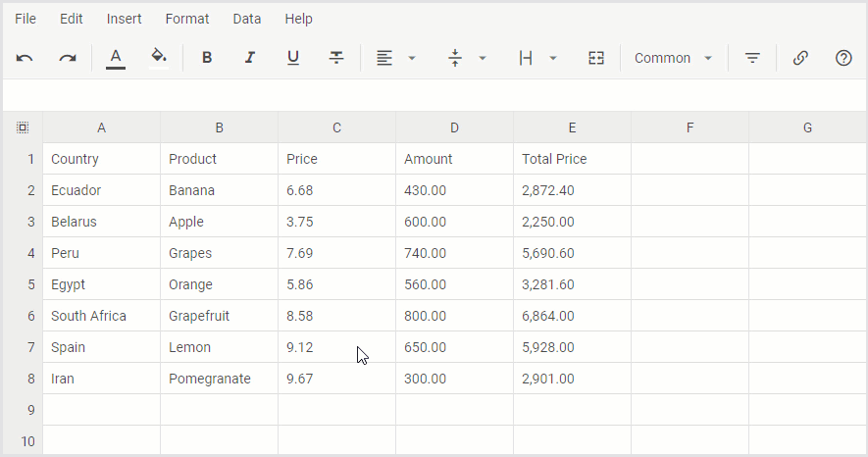Screen dimensions: 868x457
Task: Select column C header
Action: coord(337,127)
